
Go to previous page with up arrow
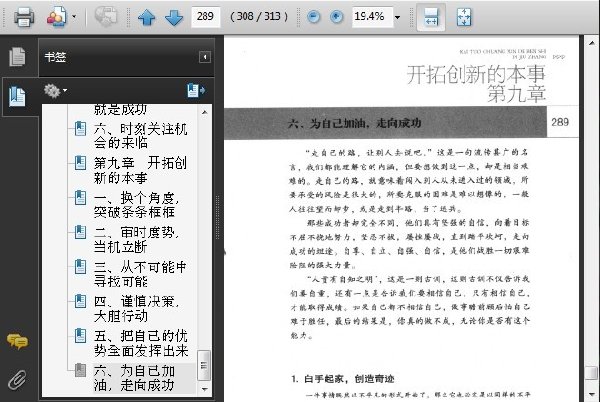[146, 17]
